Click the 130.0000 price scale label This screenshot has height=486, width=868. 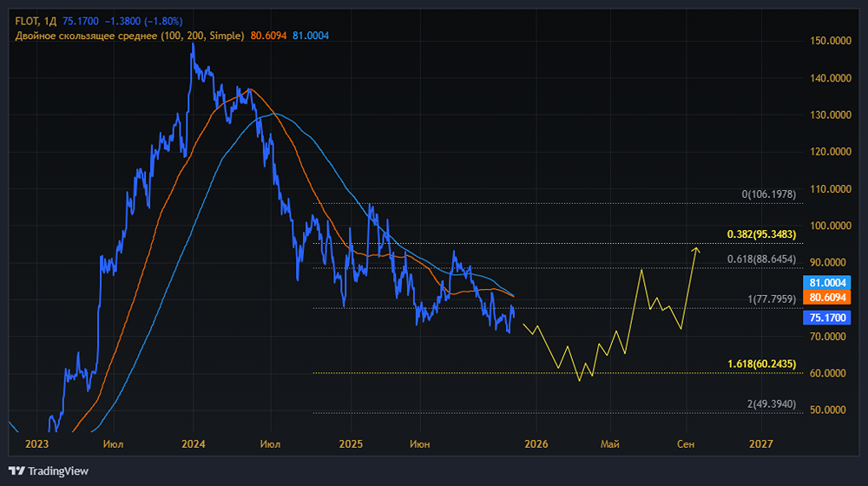pos(831,115)
